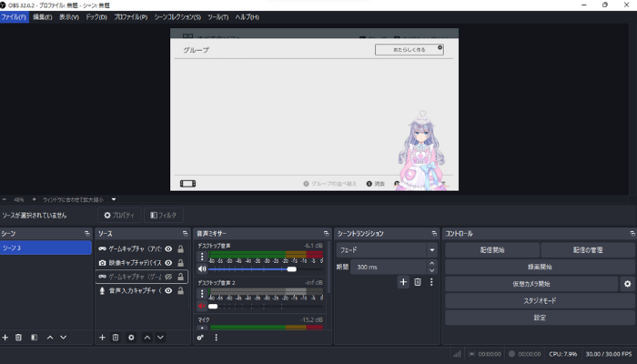Start virtual camera with 仮想カメラ開始
Image resolution: width=637 pixels, height=364 pixels.
531,284
